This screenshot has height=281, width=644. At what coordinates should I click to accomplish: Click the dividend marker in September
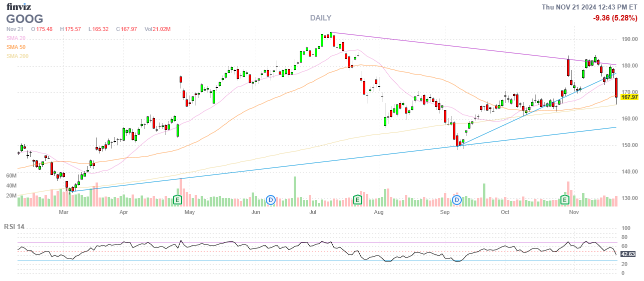point(457,200)
